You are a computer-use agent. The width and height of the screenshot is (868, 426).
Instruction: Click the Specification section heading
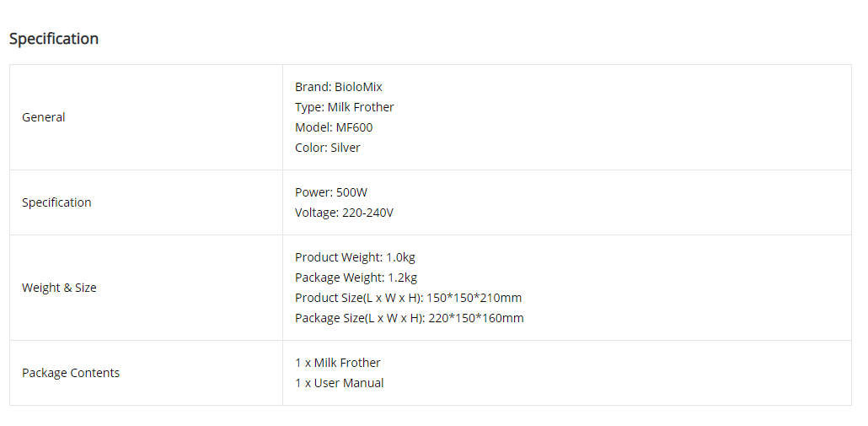point(54,39)
